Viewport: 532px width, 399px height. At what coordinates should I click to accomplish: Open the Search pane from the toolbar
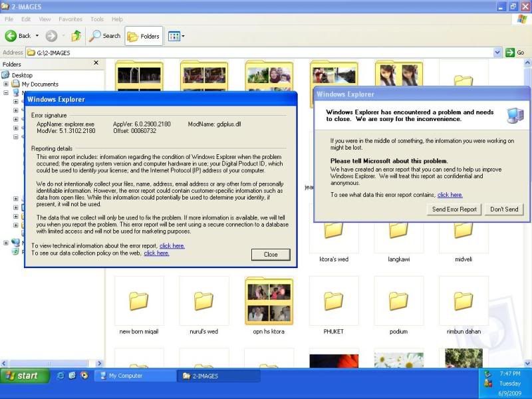click(x=105, y=36)
